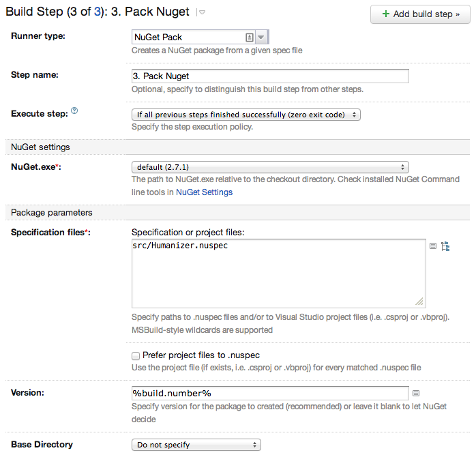The image size is (476, 457).
Task: Click the Step name input field
Action: pyautogui.click(x=270, y=76)
